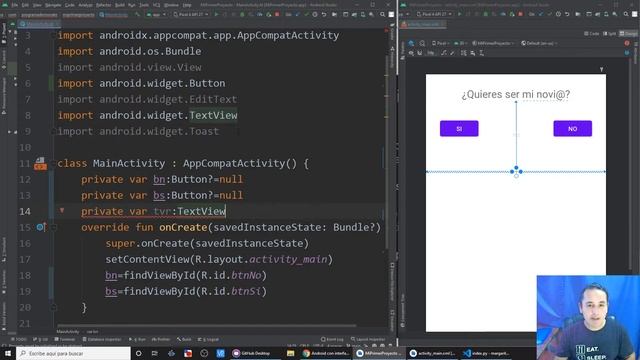Click the undo arrow icon in left window toolbar
The height and width of the screenshot is (360, 640).
pos(324,14)
